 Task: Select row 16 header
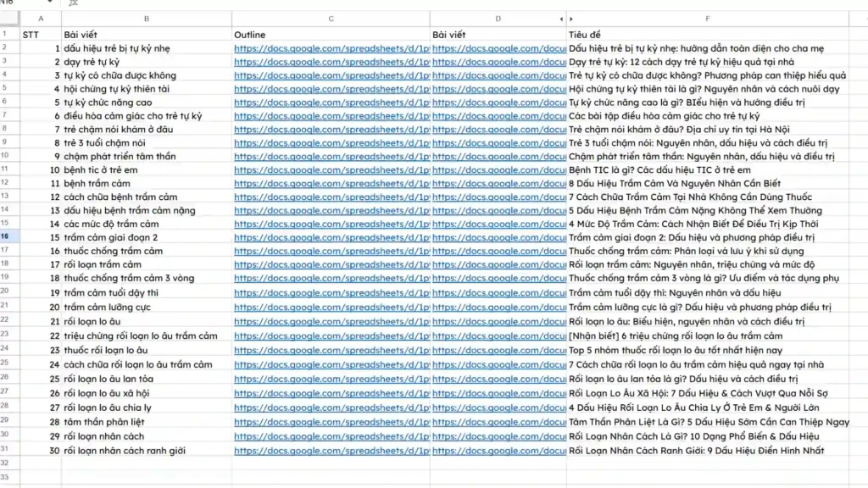(x=10, y=237)
